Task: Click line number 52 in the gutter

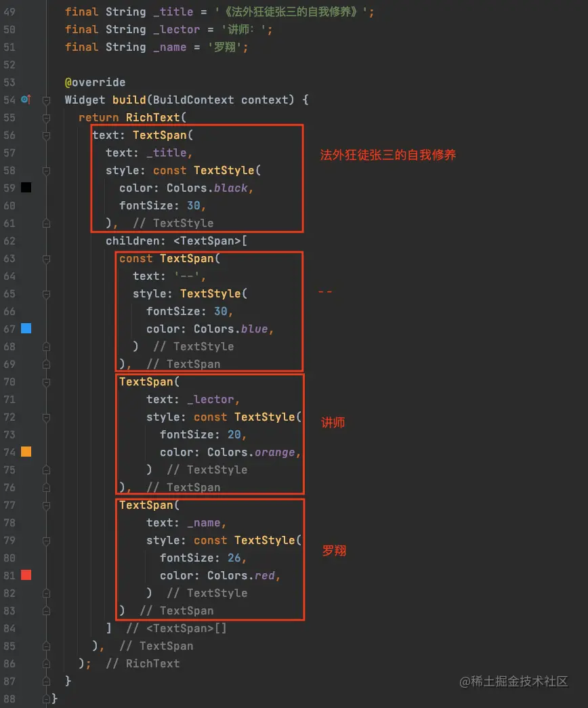Action: [x=9, y=64]
